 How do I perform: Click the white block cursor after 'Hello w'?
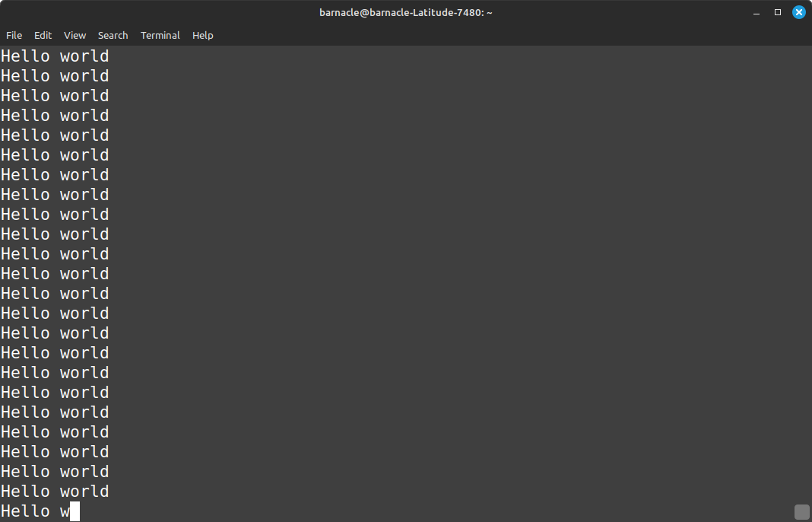[75, 511]
